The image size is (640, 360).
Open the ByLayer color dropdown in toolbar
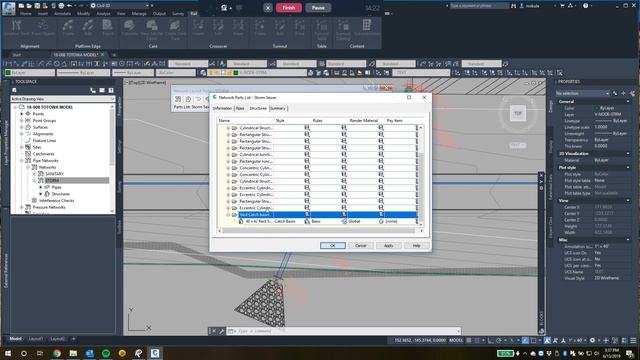tap(29, 73)
